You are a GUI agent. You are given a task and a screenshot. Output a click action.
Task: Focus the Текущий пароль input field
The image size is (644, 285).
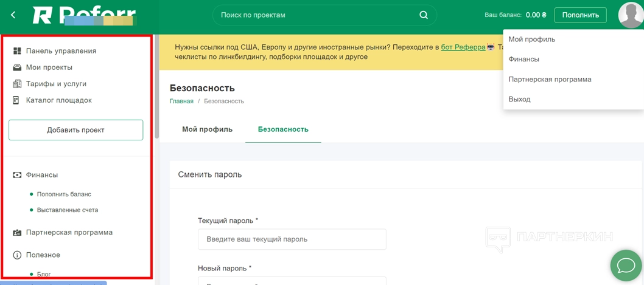tap(292, 239)
